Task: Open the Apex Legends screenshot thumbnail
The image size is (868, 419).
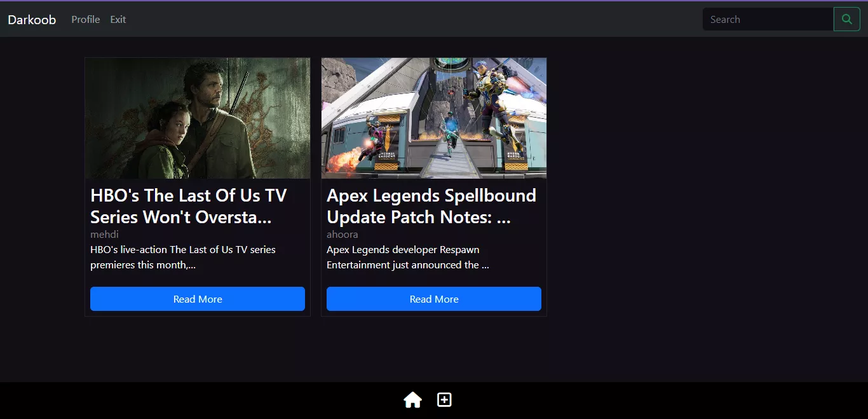Action: tap(434, 118)
